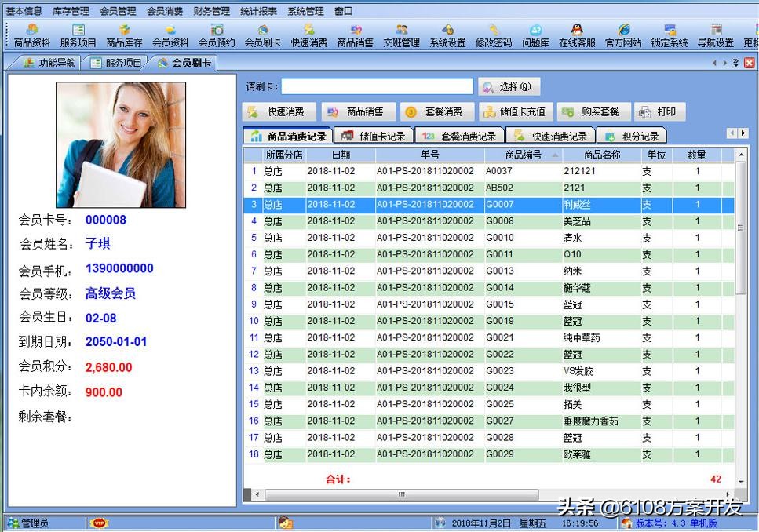
Task: Open the 统计报表 menu
Action: pyautogui.click(x=258, y=11)
